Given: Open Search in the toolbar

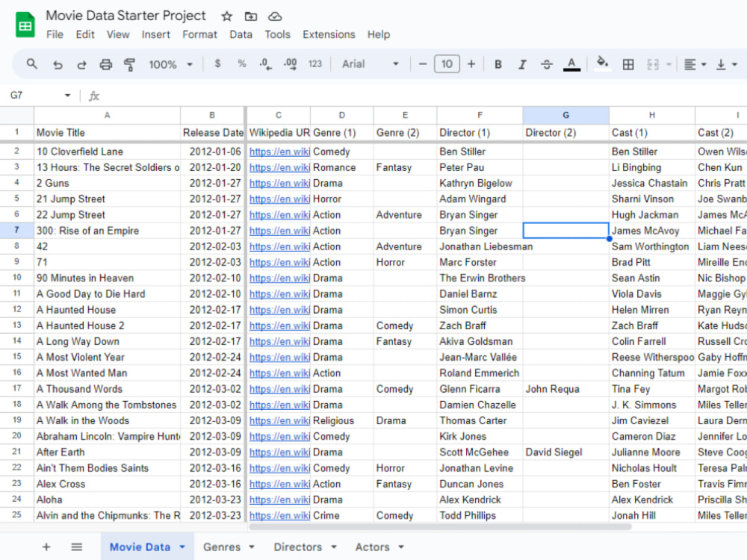Looking at the screenshot, I should pos(31,64).
